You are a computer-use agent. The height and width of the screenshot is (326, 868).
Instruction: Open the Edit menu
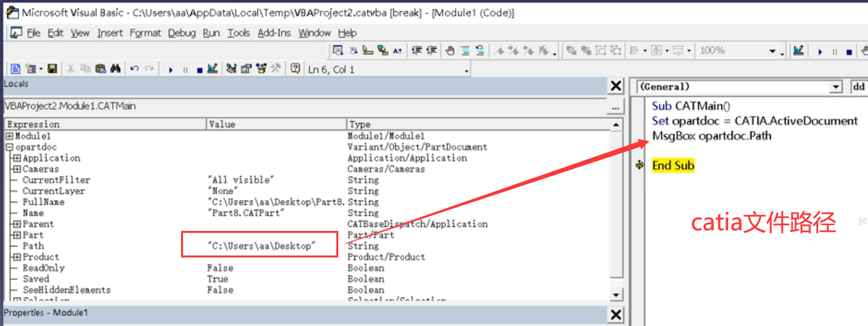coord(56,33)
